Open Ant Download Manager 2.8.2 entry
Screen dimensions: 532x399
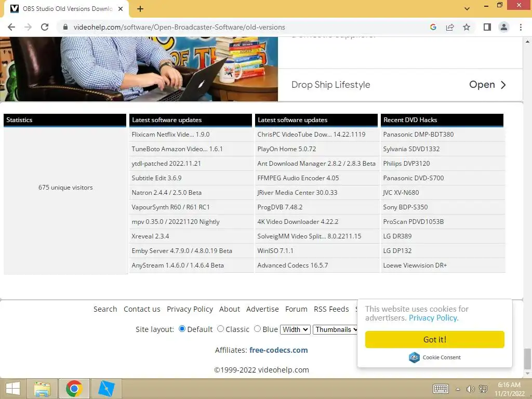316,164
